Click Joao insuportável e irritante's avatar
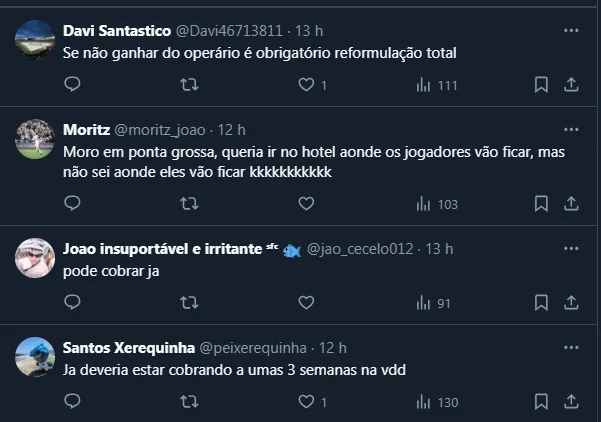601x422 pixels. 35,258
